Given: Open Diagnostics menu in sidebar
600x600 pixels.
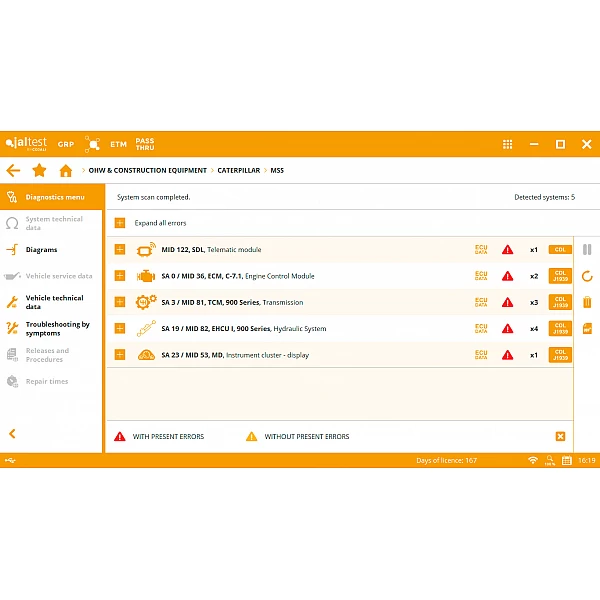Looking at the screenshot, I should coord(51,197).
